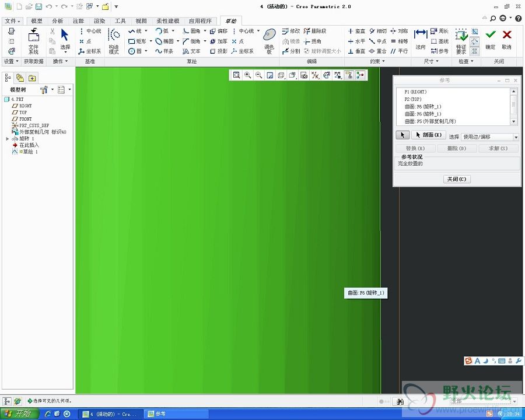Screen dimensions: 525x420
Task: Click the 分割 divide tool
Action: (x=290, y=51)
